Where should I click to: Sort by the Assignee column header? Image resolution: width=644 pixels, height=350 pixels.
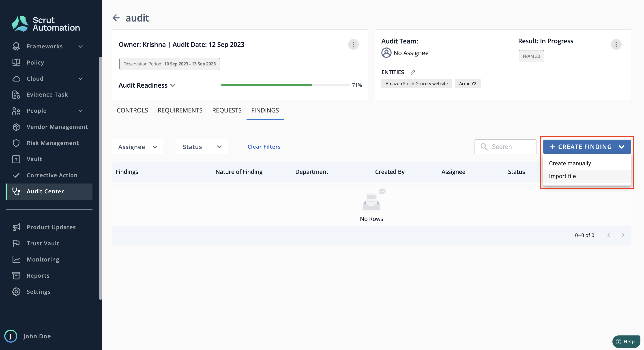[453, 172]
